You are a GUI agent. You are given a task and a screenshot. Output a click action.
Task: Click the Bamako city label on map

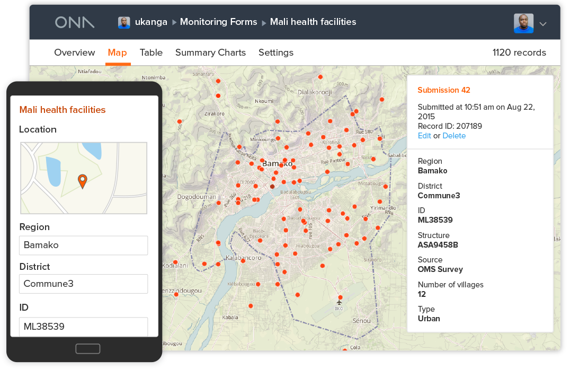(277, 164)
